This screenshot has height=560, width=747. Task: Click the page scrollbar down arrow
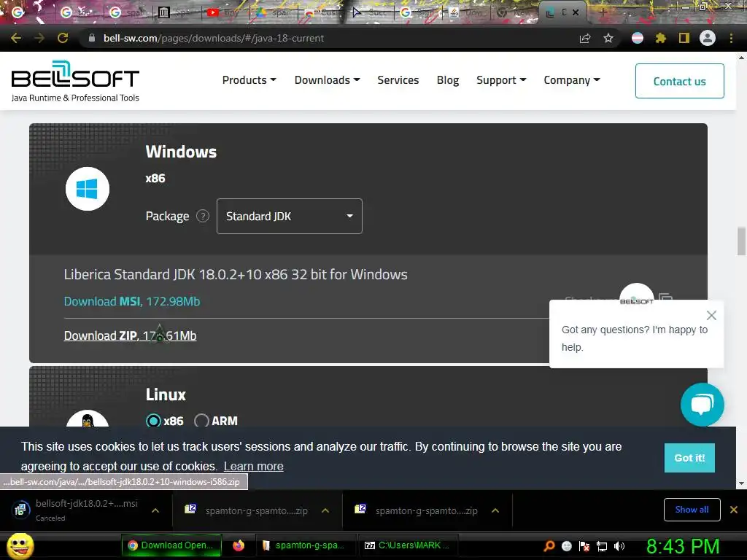pos(741,483)
